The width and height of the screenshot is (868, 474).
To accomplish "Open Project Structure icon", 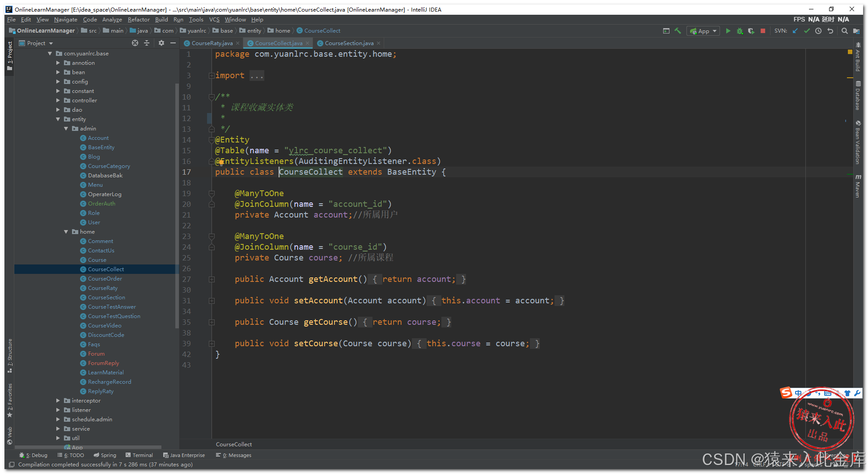I will tap(856, 31).
